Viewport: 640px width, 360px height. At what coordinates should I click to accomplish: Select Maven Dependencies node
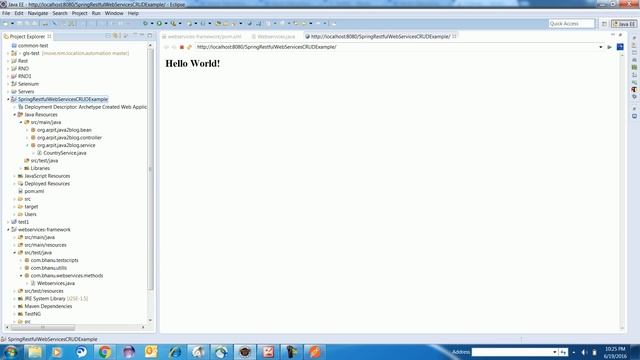[48, 307]
